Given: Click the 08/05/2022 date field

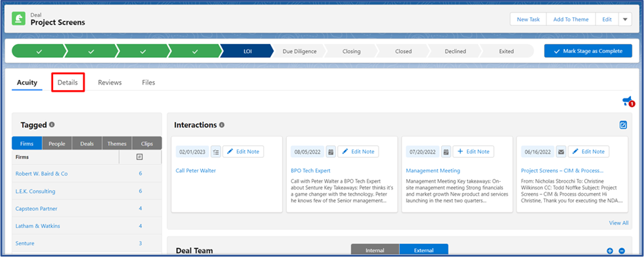Looking at the screenshot, I should 308,152.
